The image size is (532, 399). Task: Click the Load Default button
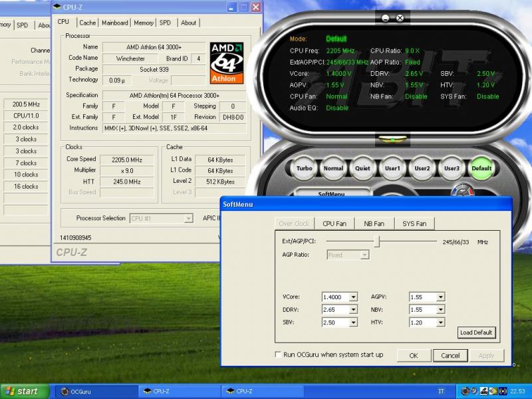pos(476,332)
